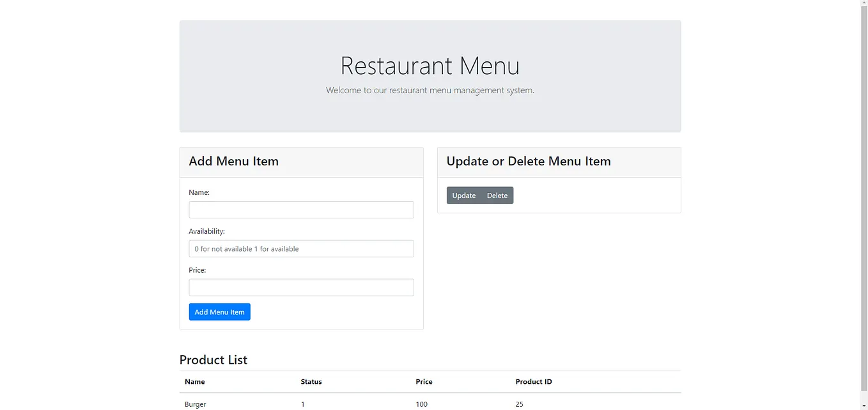Click the Burger product's price value 100
This screenshot has height=410, width=868.
422,404
